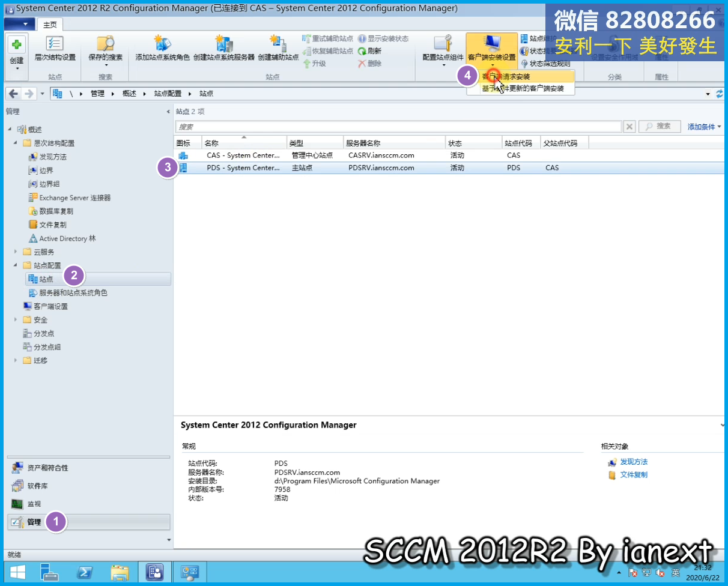This screenshot has height=586, width=728.
Task: Click the back navigation arrow
Action: coord(13,94)
